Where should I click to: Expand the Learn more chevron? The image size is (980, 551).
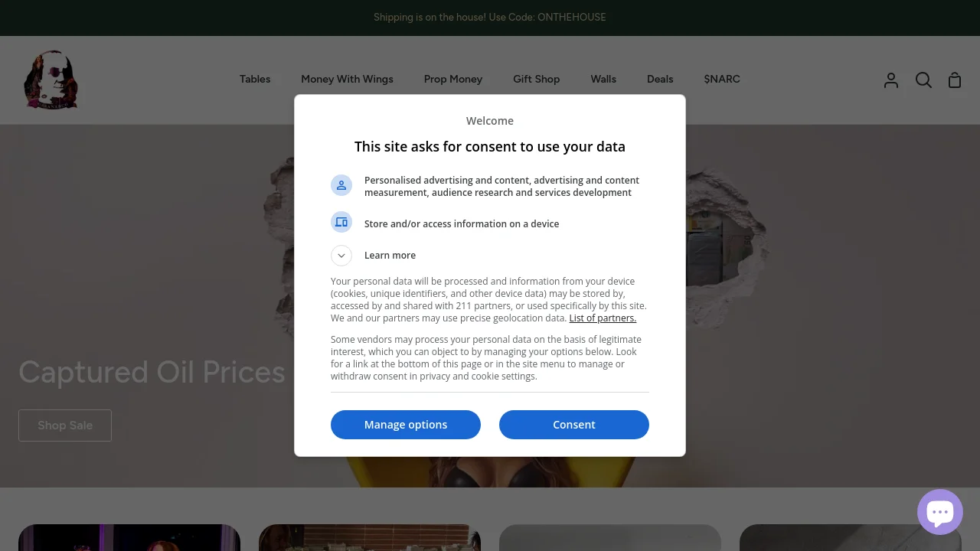tap(341, 255)
